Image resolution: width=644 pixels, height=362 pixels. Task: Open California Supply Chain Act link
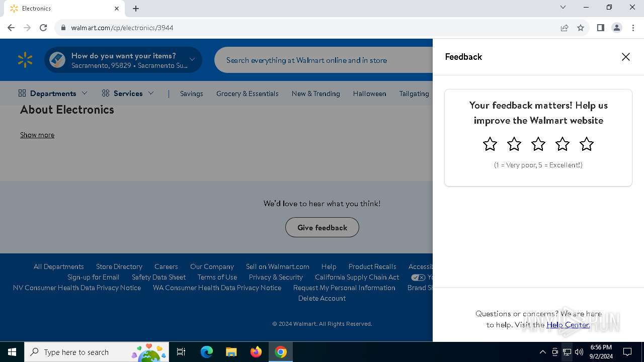(x=357, y=277)
